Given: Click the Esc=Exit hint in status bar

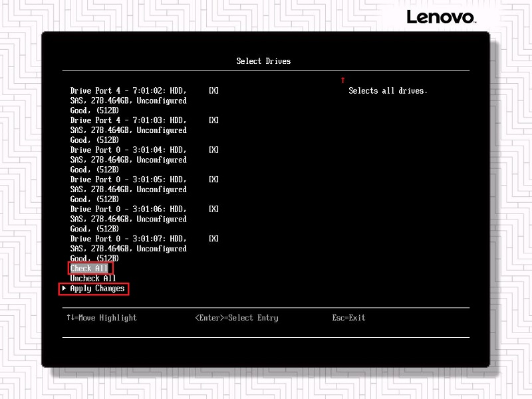Looking at the screenshot, I should (x=348, y=318).
